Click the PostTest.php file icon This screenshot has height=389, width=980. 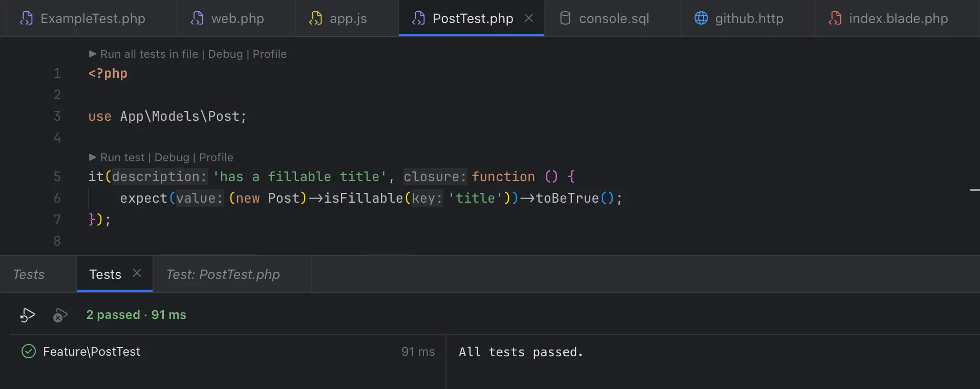418,18
